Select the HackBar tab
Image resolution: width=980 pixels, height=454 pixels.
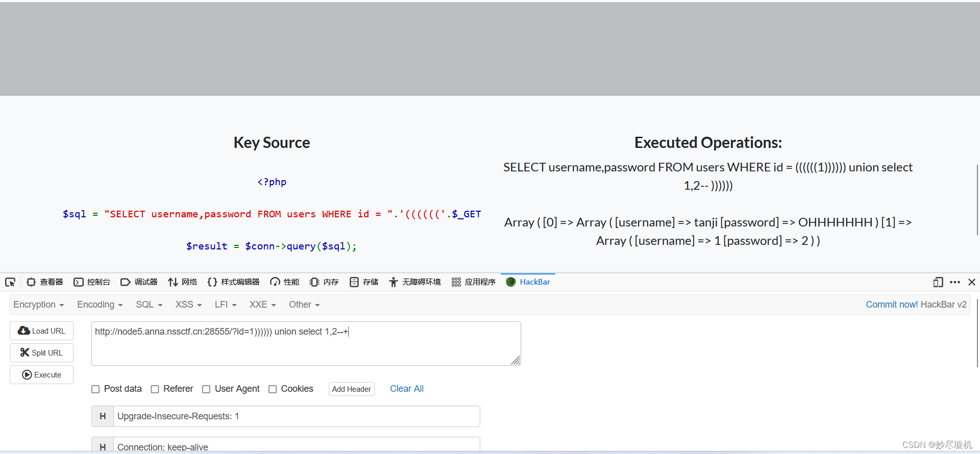[528, 282]
